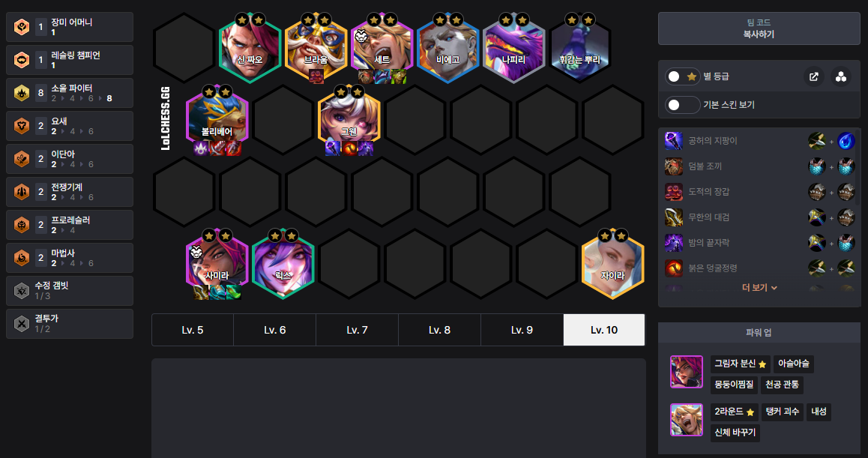The height and width of the screenshot is (458, 868).
Task: Select the 도적의 장갑 item icon
Action: coord(674,192)
